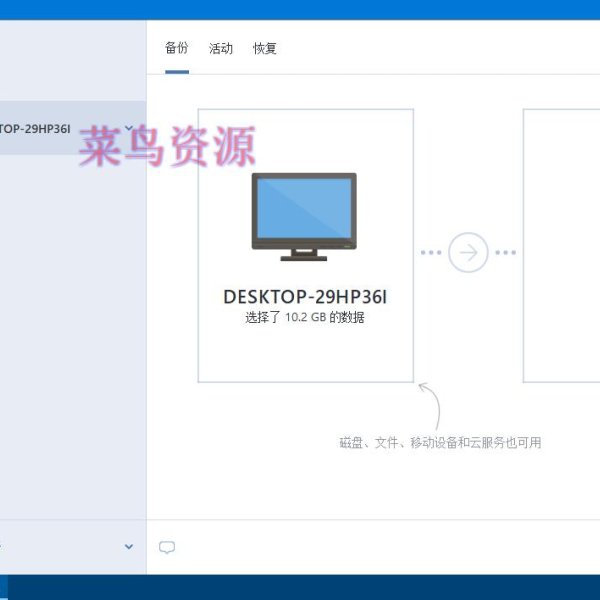
Task: Click the desktop monitor icon
Action: 304,217
